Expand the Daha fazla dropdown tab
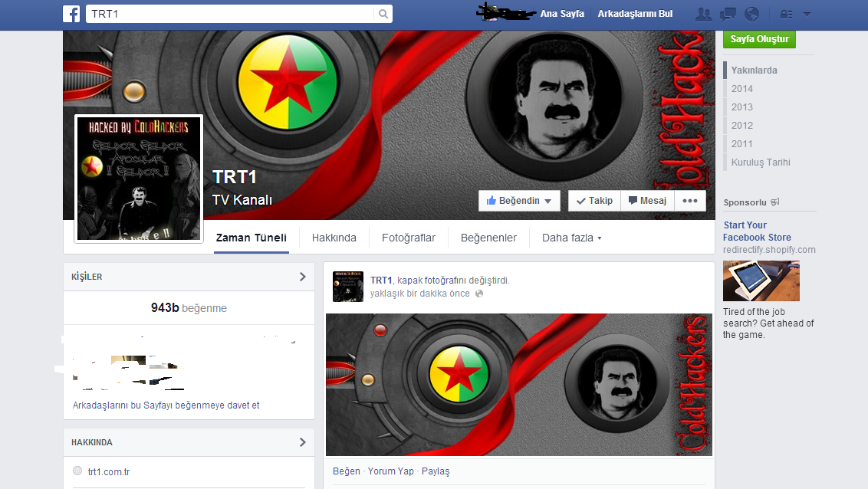The width and height of the screenshot is (868, 489). [x=571, y=238]
